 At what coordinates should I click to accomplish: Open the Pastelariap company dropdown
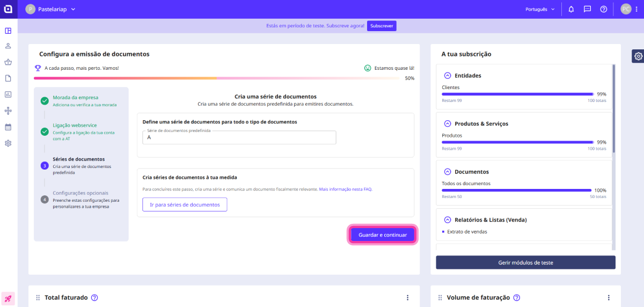coord(51,9)
